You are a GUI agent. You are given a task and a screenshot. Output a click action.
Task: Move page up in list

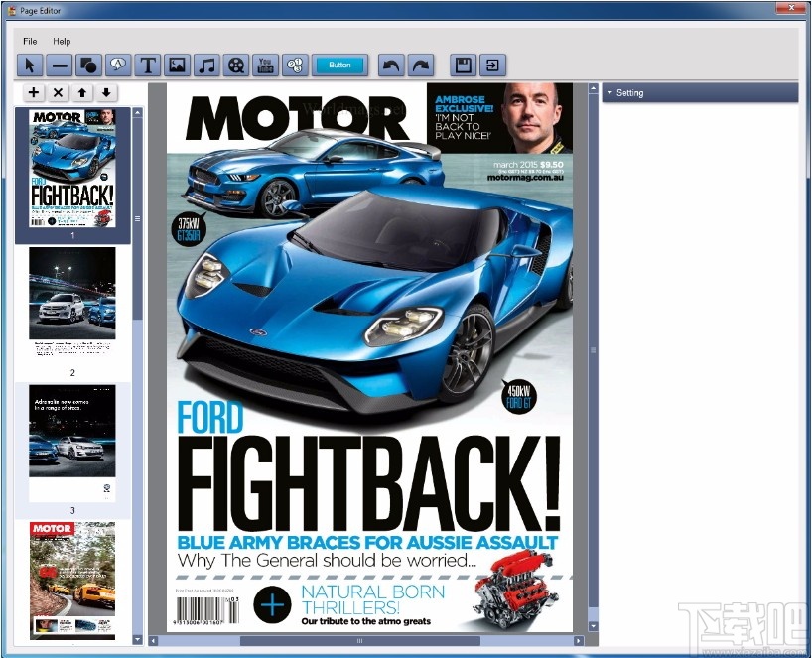[x=81, y=92]
